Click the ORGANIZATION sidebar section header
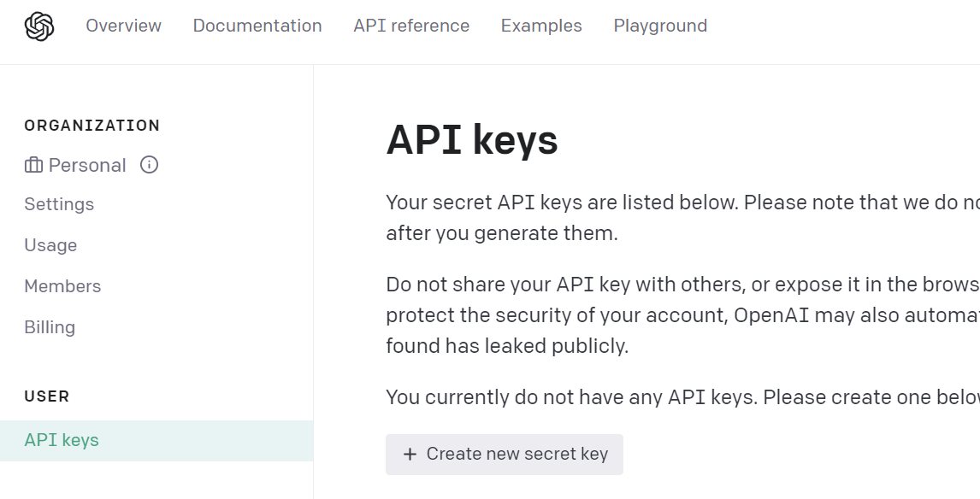The image size is (980, 499). coord(92,126)
